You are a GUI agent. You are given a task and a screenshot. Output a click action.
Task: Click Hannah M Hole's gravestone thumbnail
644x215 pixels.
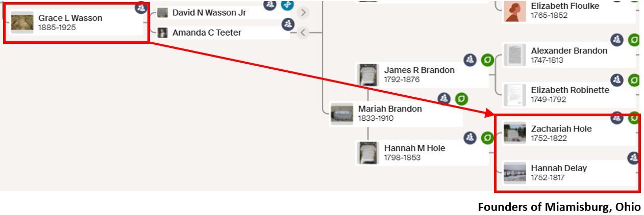point(368,153)
